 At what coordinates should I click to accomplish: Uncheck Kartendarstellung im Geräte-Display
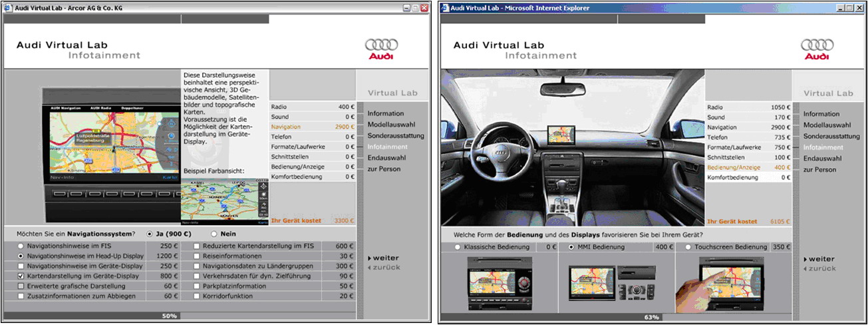pyautogui.click(x=21, y=276)
